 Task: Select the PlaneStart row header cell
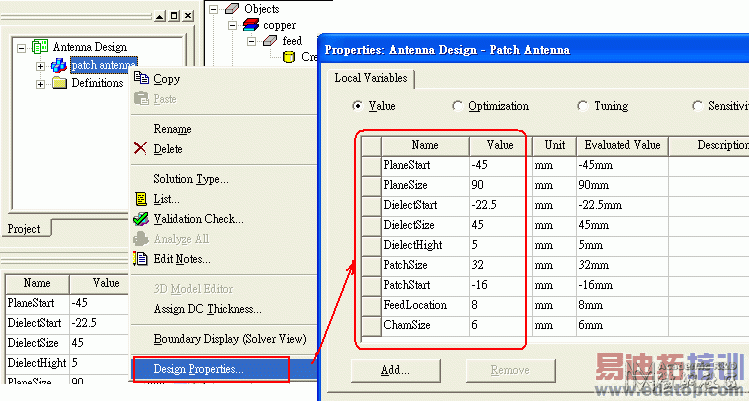(x=371, y=165)
